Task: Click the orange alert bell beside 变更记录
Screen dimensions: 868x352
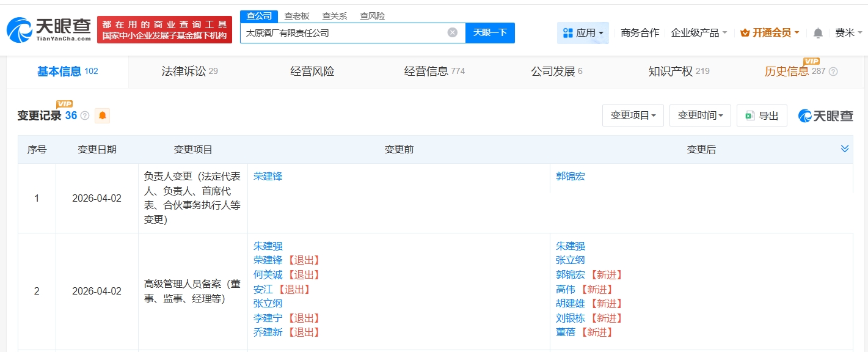Action: (x=103, y=116)
